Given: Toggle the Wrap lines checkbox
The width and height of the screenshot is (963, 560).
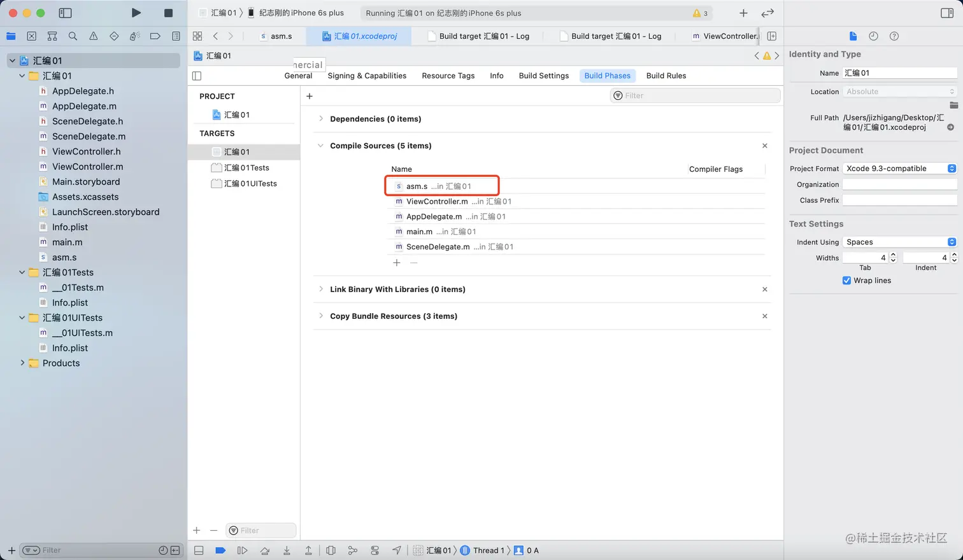Looking at the screenshot, I should point(846,281).
